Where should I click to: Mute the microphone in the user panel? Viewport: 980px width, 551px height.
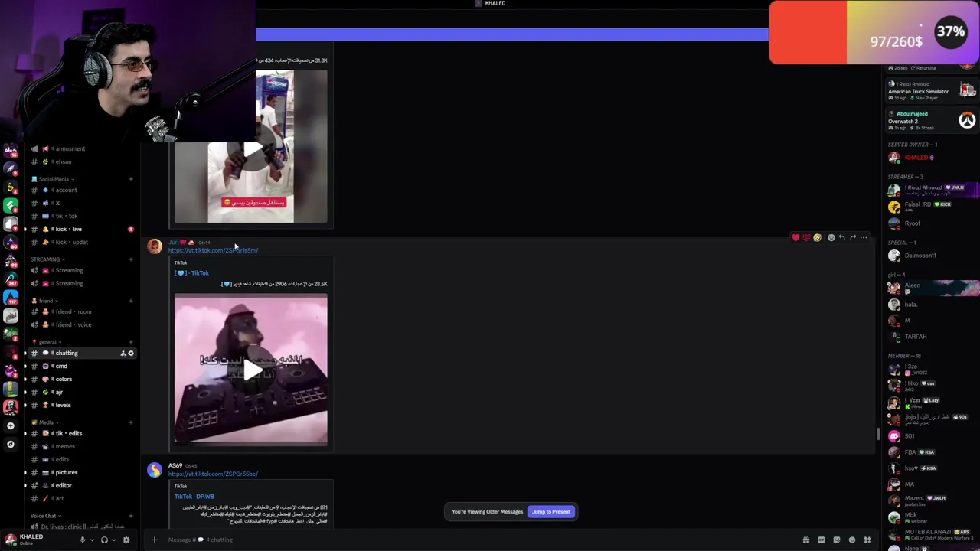83,540
